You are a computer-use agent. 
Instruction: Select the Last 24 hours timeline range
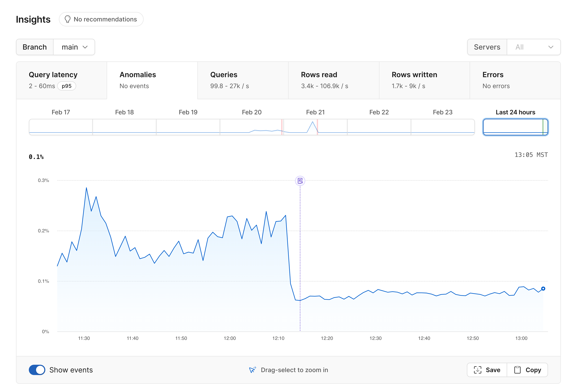tap(515, 127)
